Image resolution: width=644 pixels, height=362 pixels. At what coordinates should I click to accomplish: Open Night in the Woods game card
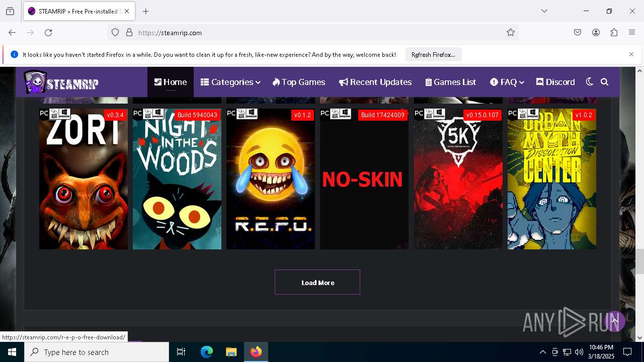click(177, 179)
